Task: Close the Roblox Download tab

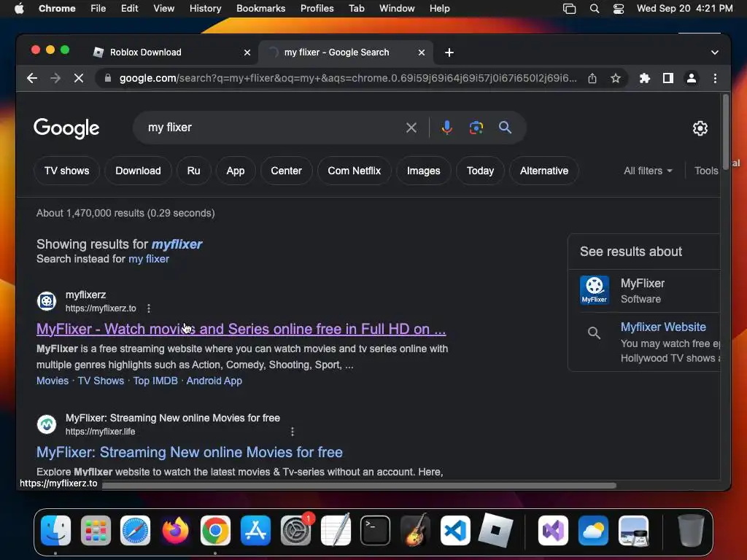Action: tap(247, 52)
